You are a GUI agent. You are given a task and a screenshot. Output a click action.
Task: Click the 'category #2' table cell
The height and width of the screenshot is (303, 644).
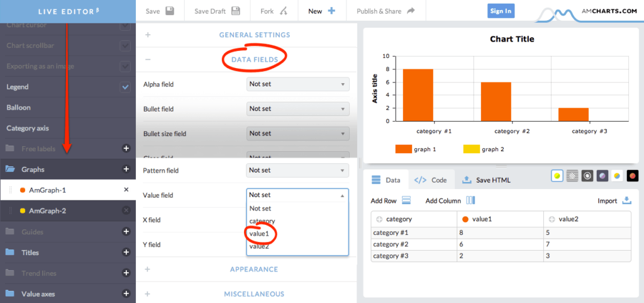coord(414,244)
